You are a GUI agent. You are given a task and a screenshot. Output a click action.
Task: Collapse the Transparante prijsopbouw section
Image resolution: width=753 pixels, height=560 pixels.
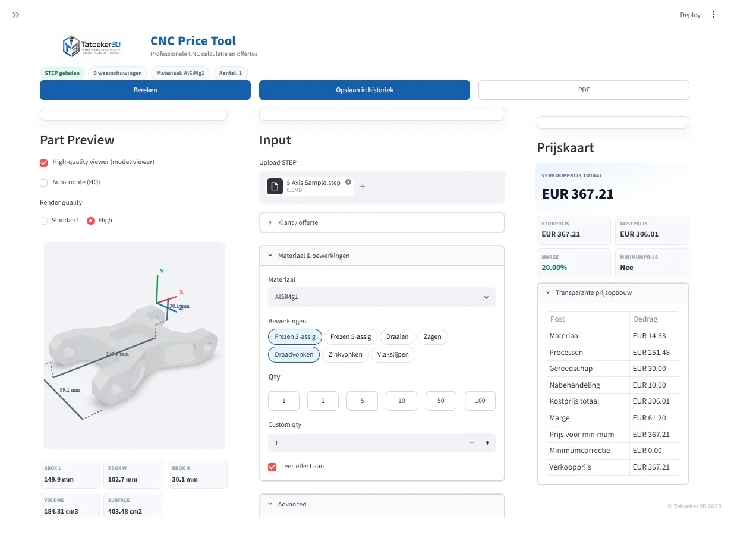[613, 293]
